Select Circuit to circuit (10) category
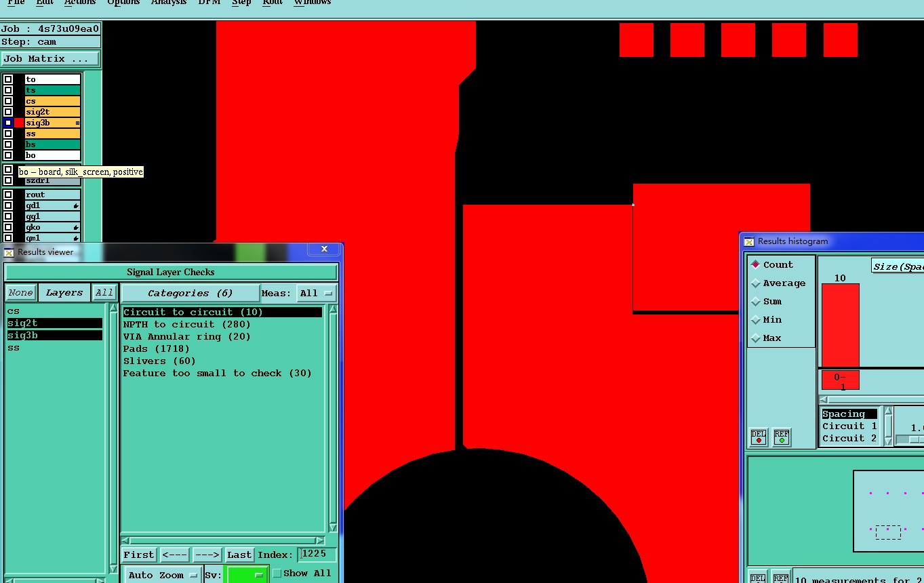 click(x=222, y=313)
